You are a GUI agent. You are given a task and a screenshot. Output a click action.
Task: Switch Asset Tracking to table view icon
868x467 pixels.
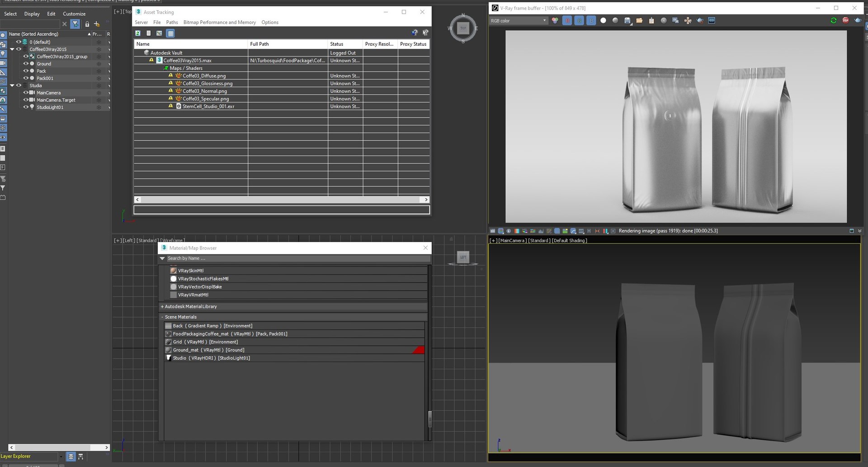coord(170,33)
